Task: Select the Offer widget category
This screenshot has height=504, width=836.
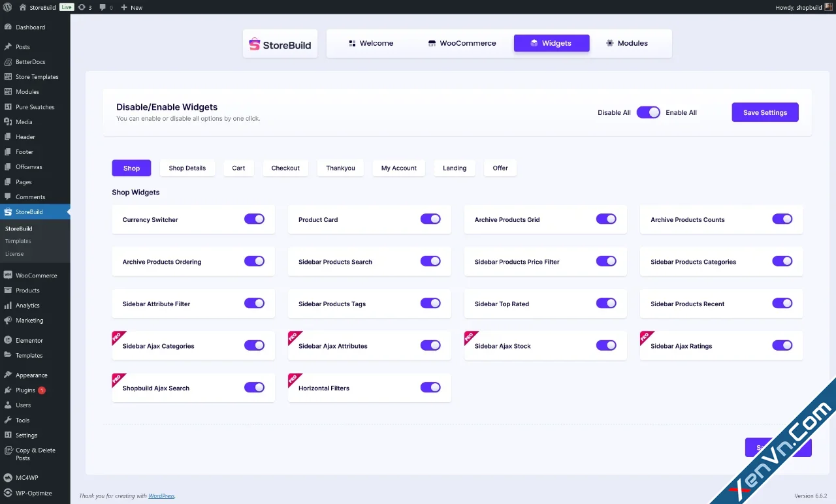Action: [500, 168]
